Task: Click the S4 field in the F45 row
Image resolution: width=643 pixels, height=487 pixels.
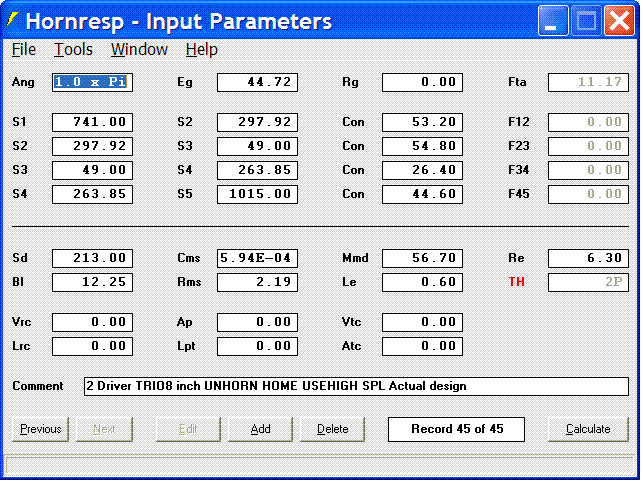Action: coord(92,194)
